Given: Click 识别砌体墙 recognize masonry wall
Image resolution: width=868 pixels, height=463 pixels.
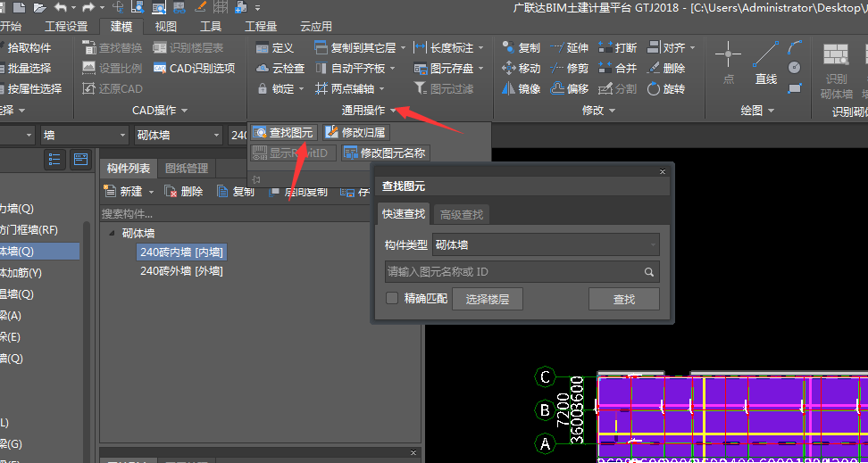Looking at the screenshot, I should 836,70.
